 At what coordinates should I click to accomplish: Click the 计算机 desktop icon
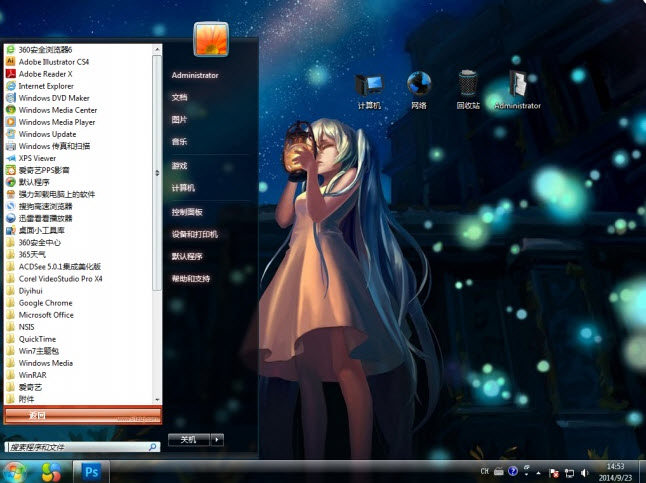pos(369,91)
